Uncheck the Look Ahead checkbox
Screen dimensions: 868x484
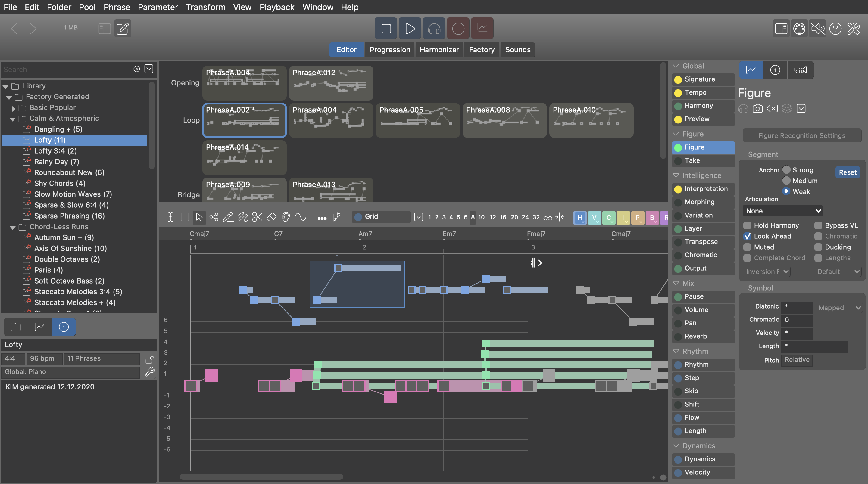[x=747, y=236]
